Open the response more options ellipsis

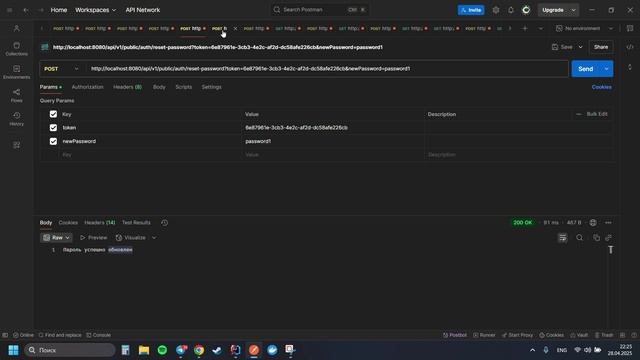[x=608, y=222]
